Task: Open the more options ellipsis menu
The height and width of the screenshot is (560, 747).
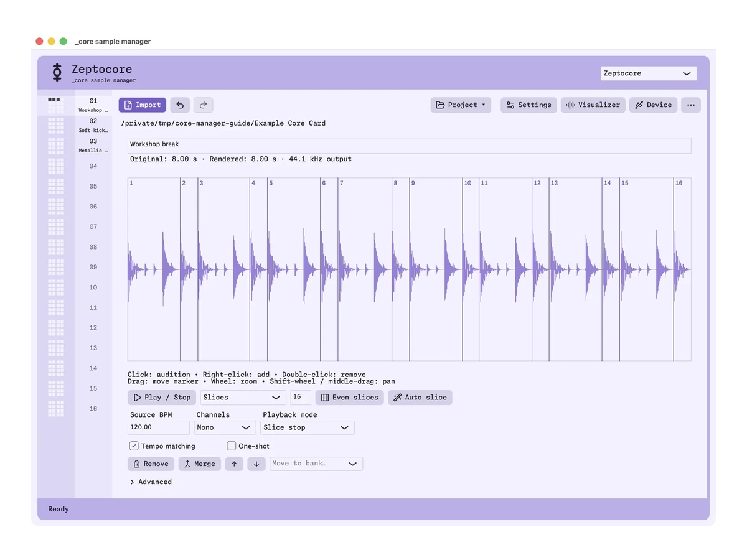Action: [x=691, y=105]
